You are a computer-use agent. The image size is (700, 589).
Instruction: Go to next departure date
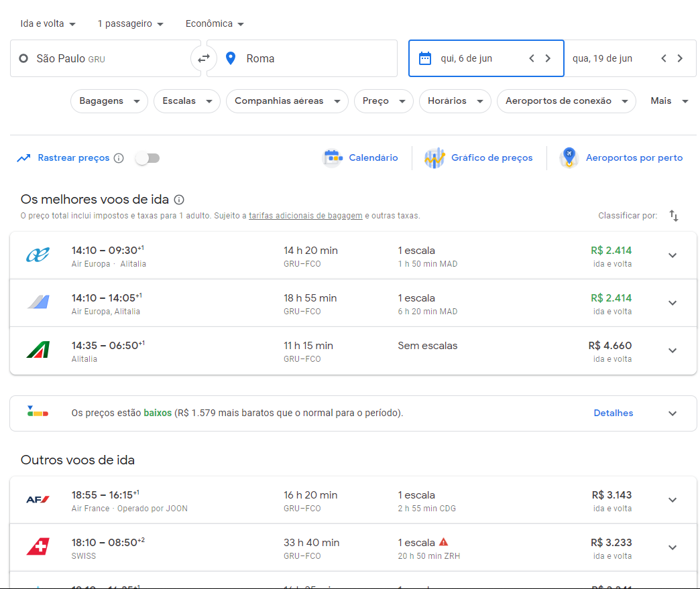548,58
